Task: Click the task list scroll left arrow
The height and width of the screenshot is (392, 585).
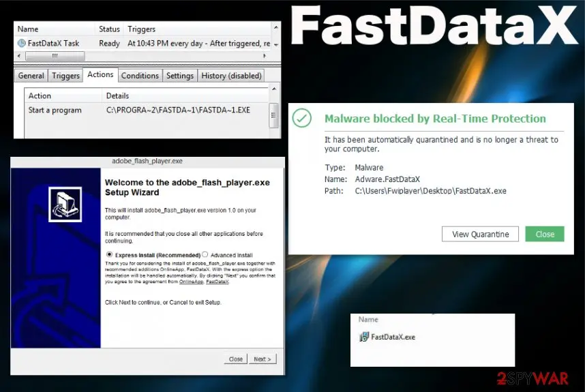Action: 19,56
